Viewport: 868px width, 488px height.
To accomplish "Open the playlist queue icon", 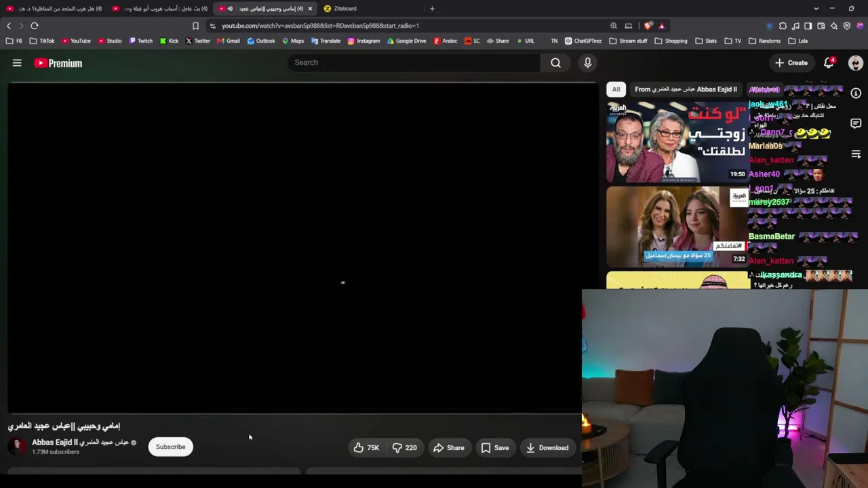I will pos(856,155).
